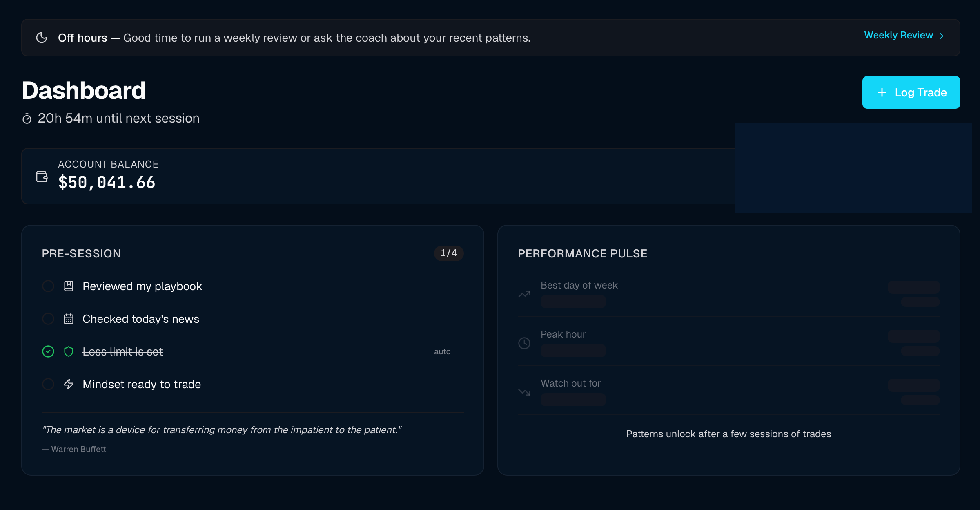The width and height of the screenshot is (980, 510).
Task: Check the Mindset ready to trade checkbox
Action: click(48, 384)
